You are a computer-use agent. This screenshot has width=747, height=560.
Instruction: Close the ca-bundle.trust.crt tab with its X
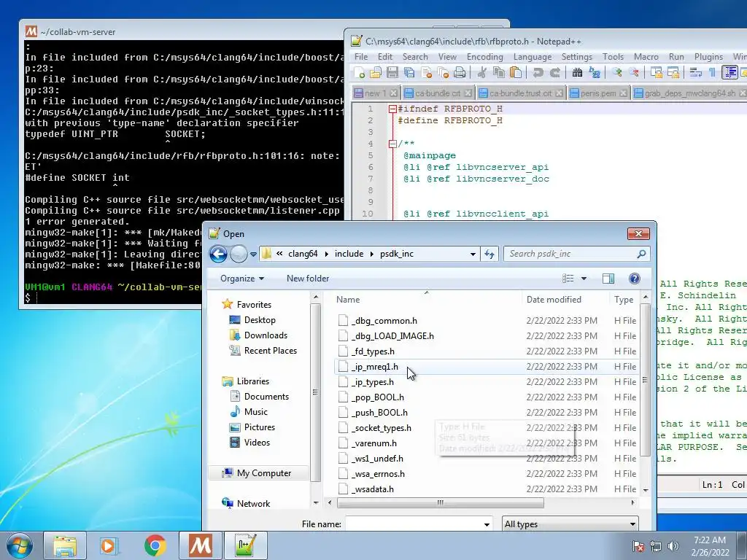(x=559, y=93)
